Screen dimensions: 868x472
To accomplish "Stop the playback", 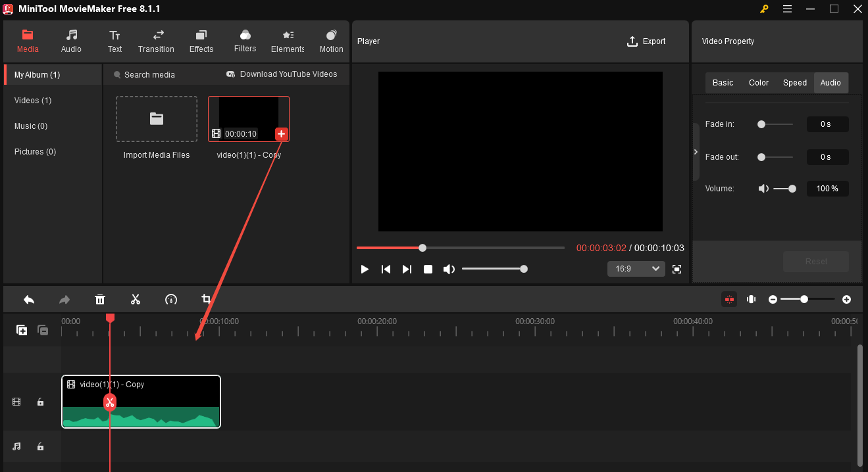I will point(428,269).
